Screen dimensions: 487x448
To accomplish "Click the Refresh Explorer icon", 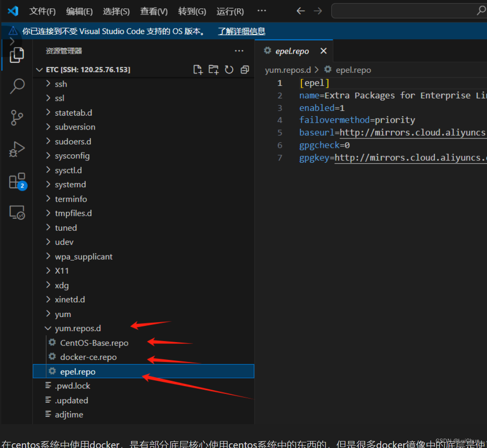I will [229, 69].
